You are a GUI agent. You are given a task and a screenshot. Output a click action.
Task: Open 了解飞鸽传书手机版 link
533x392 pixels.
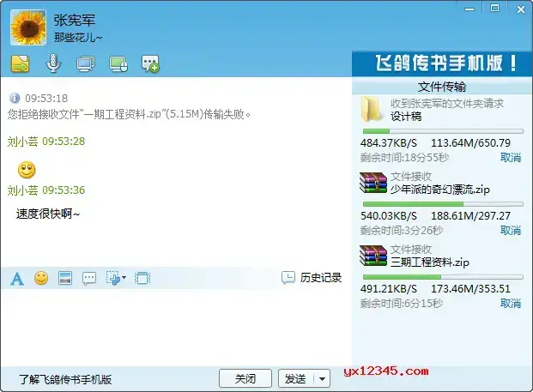65,379
